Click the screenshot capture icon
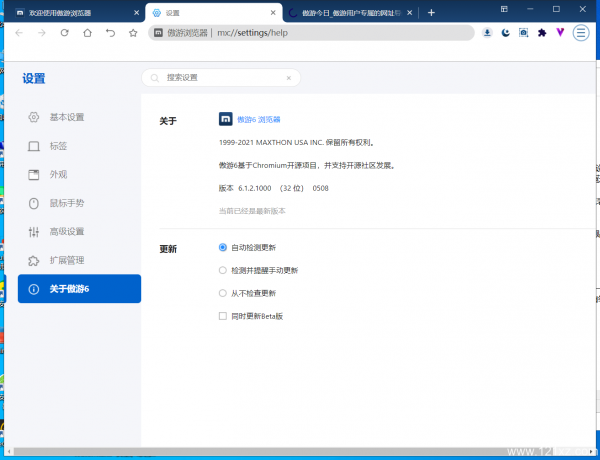This screenshot has width=600, height=460. coord(523,33)
